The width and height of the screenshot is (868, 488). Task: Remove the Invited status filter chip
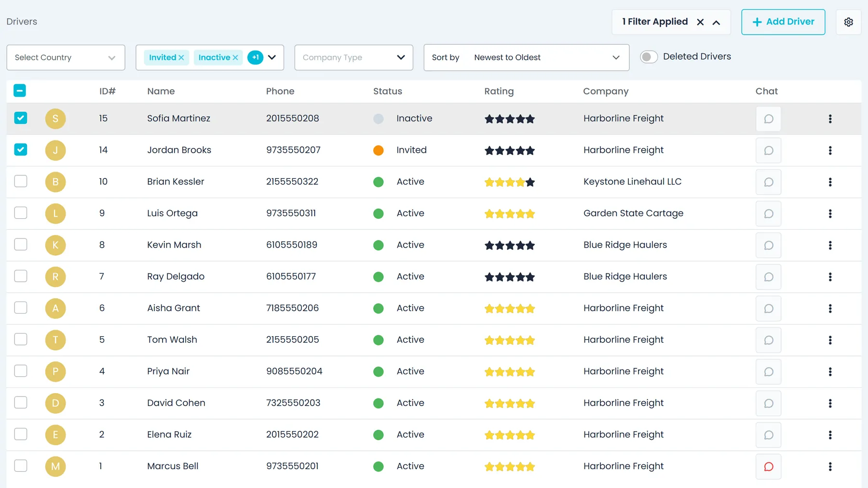[x=181, y=58]
